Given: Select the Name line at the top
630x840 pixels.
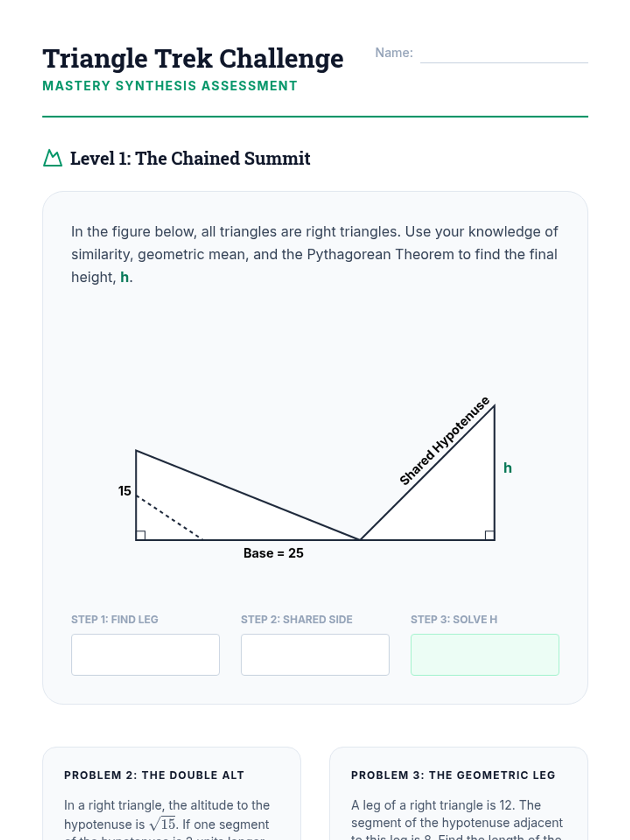Looking at the screenshot, I should pos(504,54).
